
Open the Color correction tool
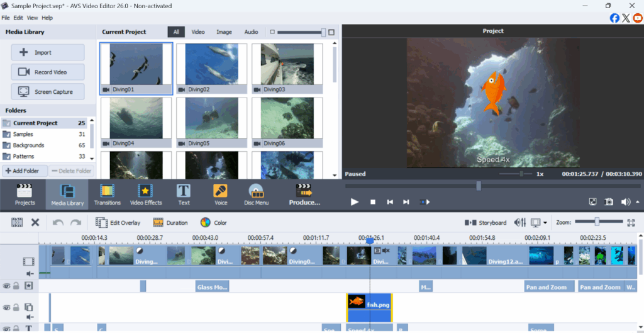(213, 222)
